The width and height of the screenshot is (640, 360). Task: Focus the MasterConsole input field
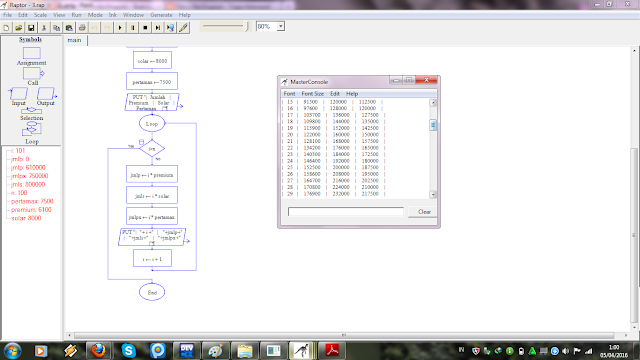(346, 211)
